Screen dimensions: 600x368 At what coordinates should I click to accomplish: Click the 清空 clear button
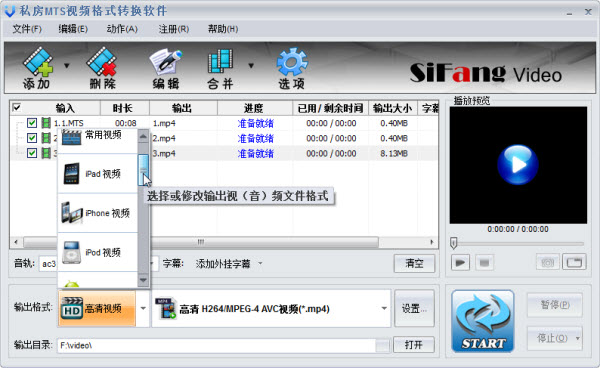(414, 263)
